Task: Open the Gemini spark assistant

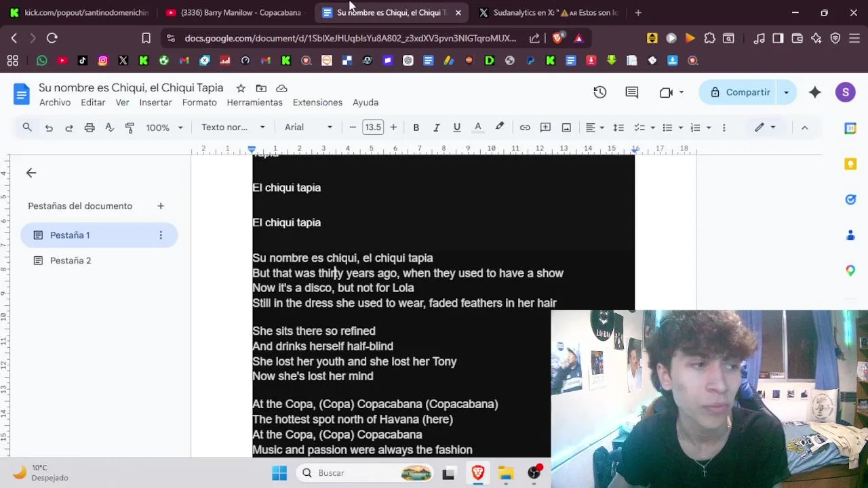Action: [815, 92]
